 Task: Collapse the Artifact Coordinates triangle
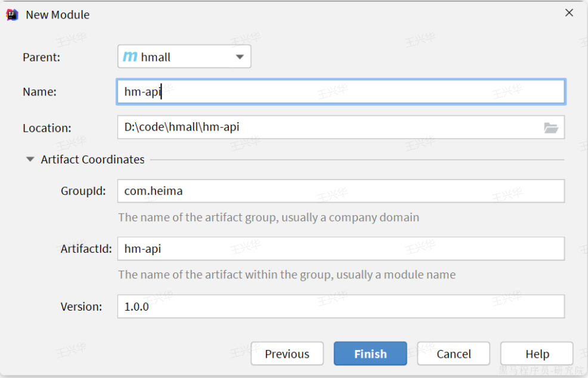[30, 160]
